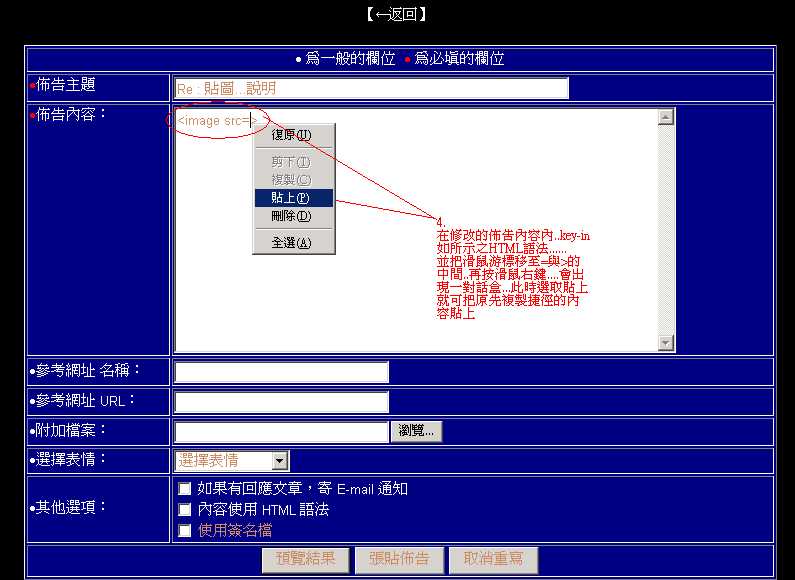Click the 返回 link at top

tap(397, 14)
